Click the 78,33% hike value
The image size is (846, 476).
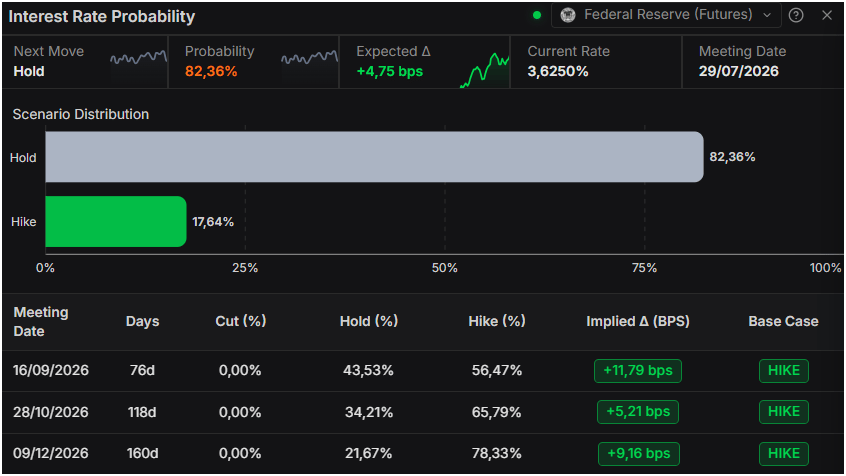point(496,453)
